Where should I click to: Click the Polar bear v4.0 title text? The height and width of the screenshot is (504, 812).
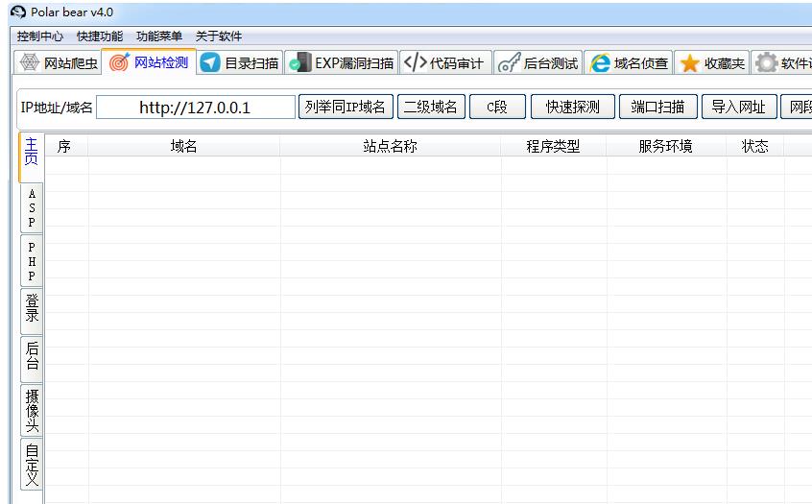pos(72,12)
